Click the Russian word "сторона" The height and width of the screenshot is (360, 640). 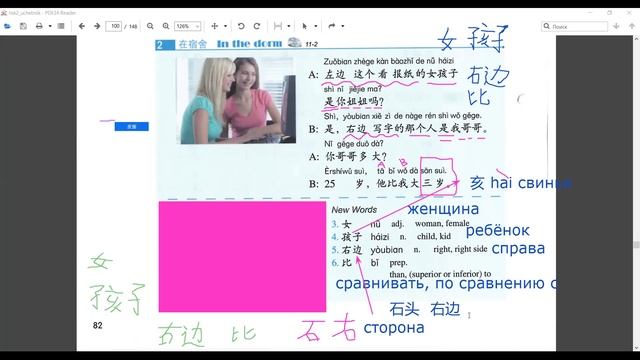click(x=394, y=328)
